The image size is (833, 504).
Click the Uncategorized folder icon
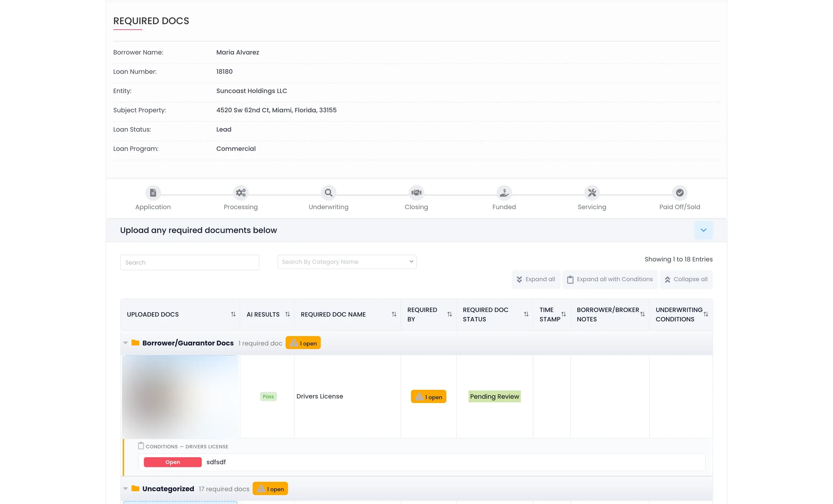(135, 489)
